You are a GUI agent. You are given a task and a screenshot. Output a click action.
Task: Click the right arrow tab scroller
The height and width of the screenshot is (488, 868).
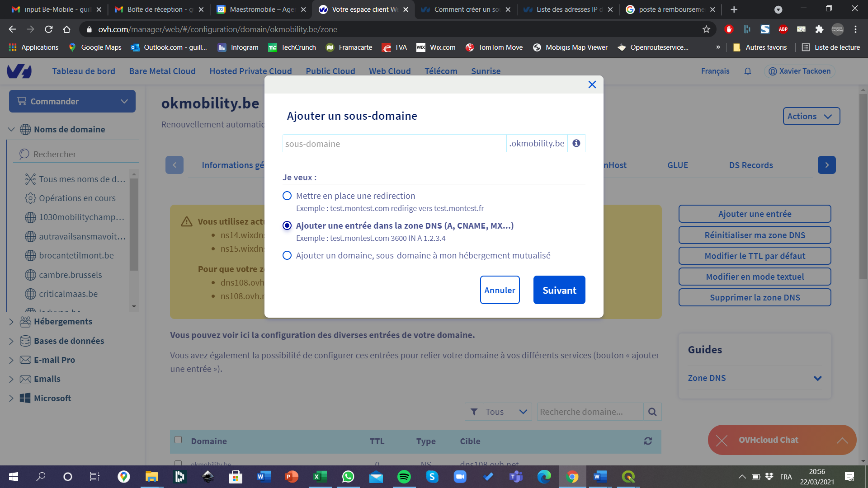[x=826, y=165]
